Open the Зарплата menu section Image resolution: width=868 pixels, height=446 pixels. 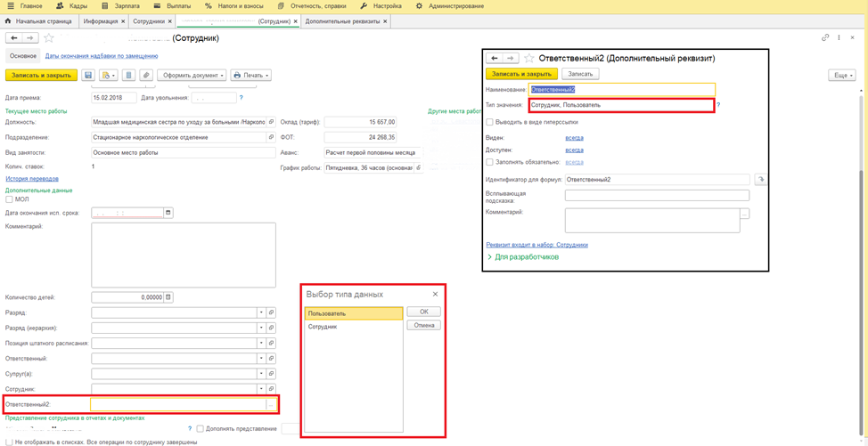tap(120, 6)
